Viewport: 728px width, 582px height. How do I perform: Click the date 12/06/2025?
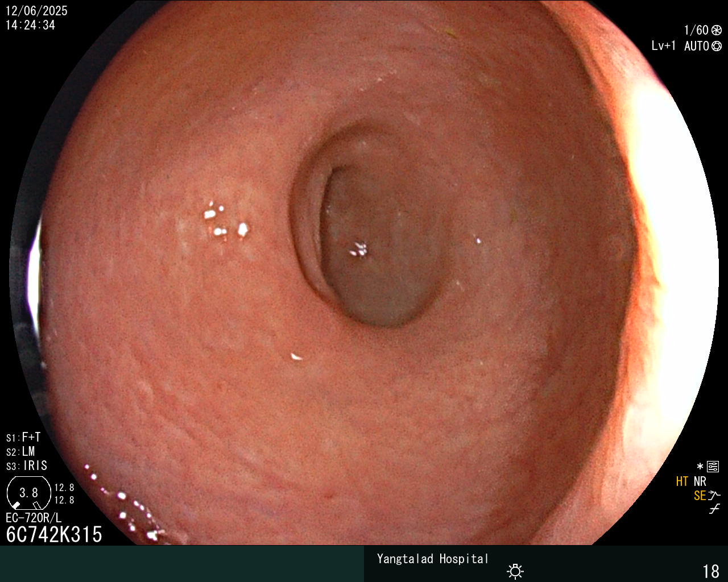pos(36,11)
